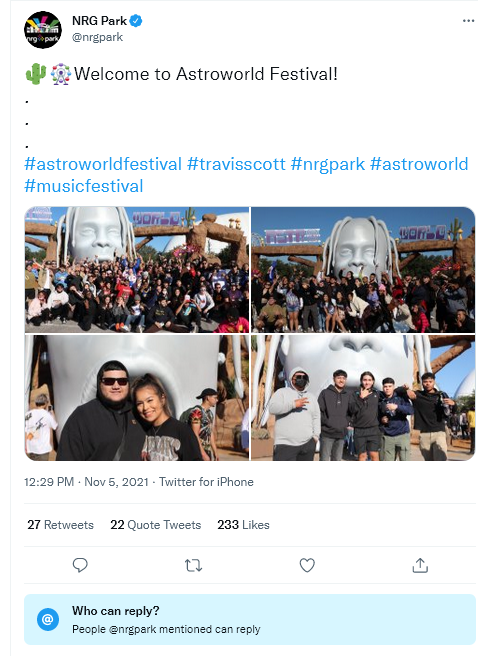This screenshot has width=478, height=656.
Task: Open the share upload icon
Action: tap(420, 565)
